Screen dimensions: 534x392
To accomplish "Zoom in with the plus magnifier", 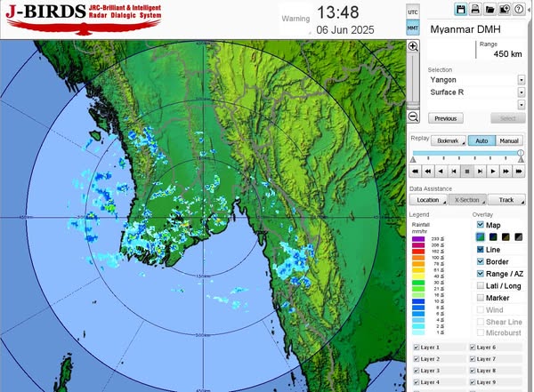I will (x=413, y=45).
